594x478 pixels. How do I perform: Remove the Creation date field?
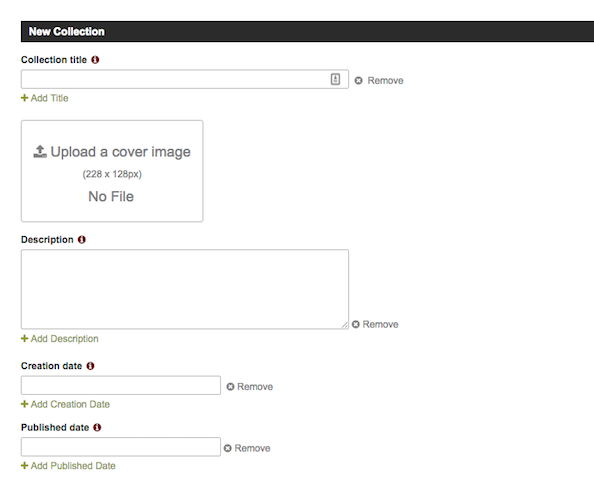click(250, 387)
